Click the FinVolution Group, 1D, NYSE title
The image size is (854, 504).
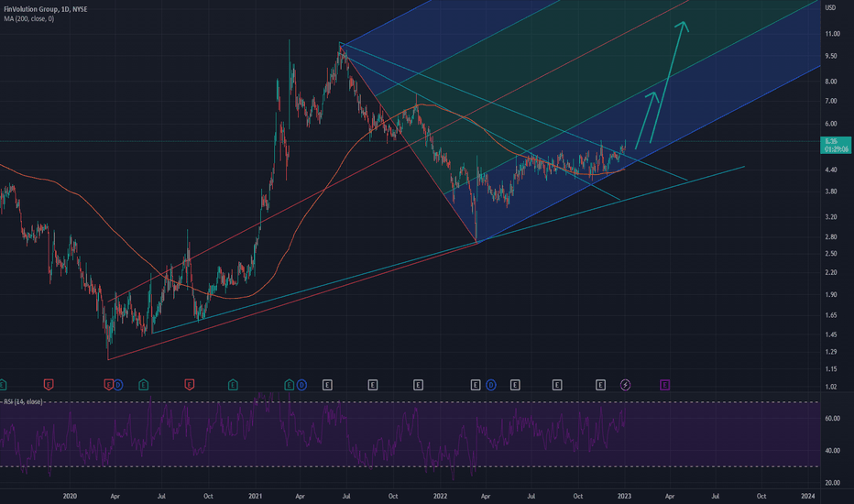(x=45, y=9)
